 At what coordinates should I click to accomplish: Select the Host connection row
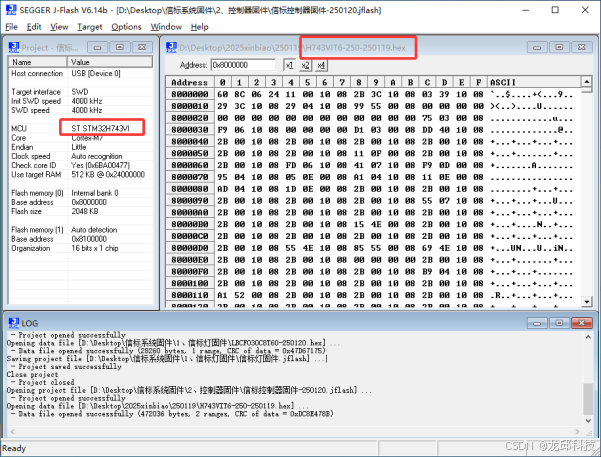(80, 73)
